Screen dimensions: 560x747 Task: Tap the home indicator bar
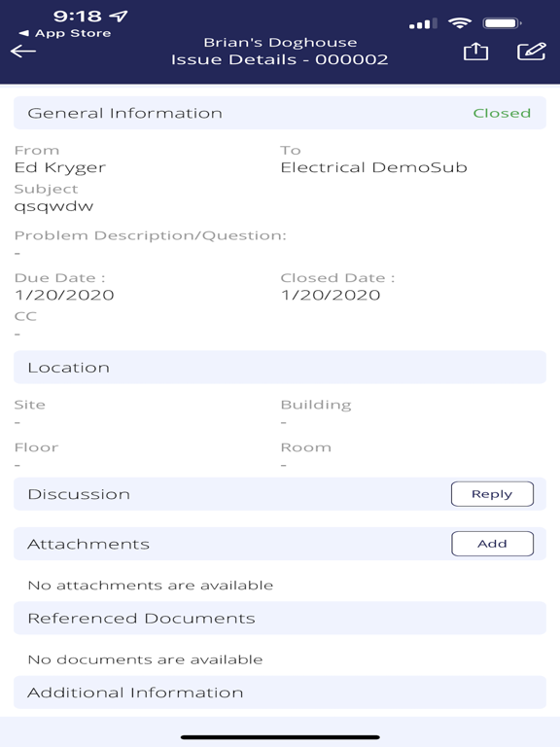tap(280, 737)
